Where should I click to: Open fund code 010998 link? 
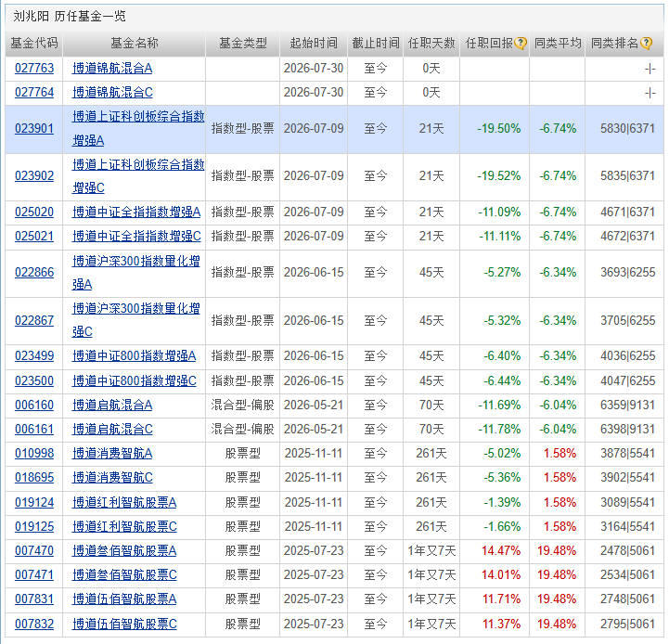point(34,454)
